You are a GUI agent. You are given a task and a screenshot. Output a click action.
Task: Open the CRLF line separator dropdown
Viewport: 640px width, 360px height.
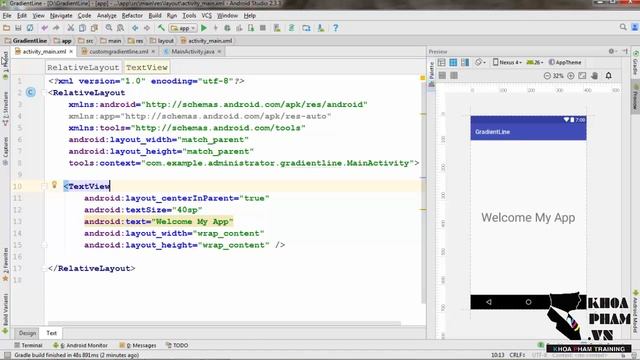pyautogui.click(x=517, y=355)
